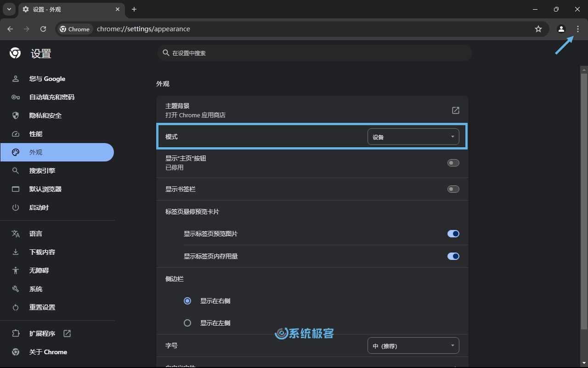Open Chrome Web Store via 主题背景 link icon
The width and height of the screenshot is (588, 368).
tap(455, 110)
